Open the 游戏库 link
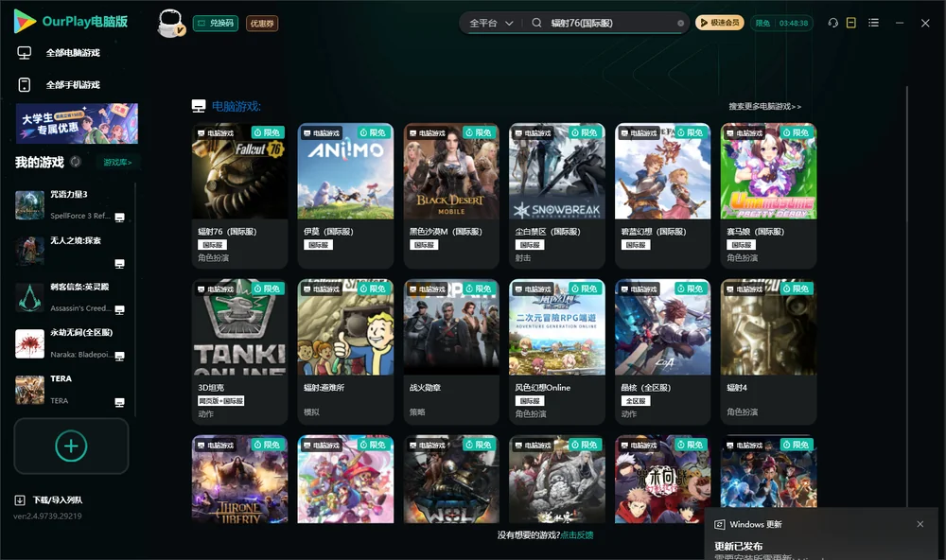Viewport: 946px width, 560px height. point(117,163)
